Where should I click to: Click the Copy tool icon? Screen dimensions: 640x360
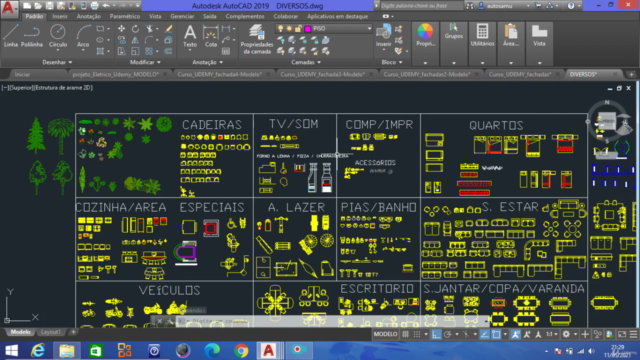pyautogui.click(x=122, y=40)
